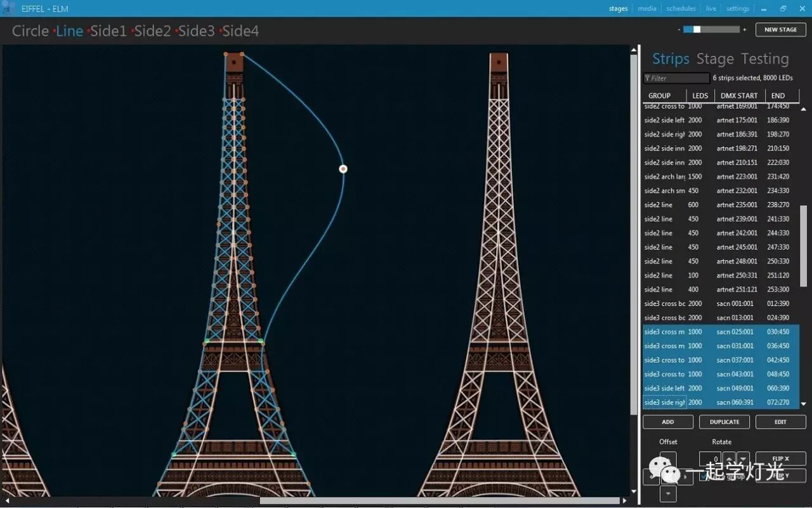Nudge the offset upward with the up arrow

[x=668, y=459]
